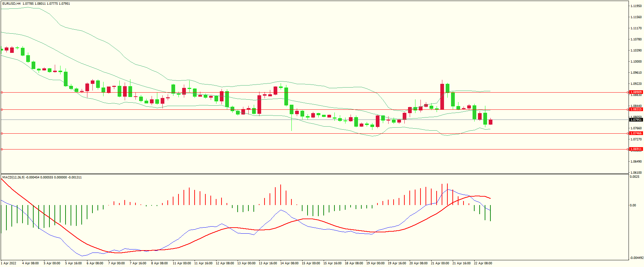Viewport: 644px width, 267px height.
Task: Click the 1 Apr 2022 date label
Action: (8, 263)
